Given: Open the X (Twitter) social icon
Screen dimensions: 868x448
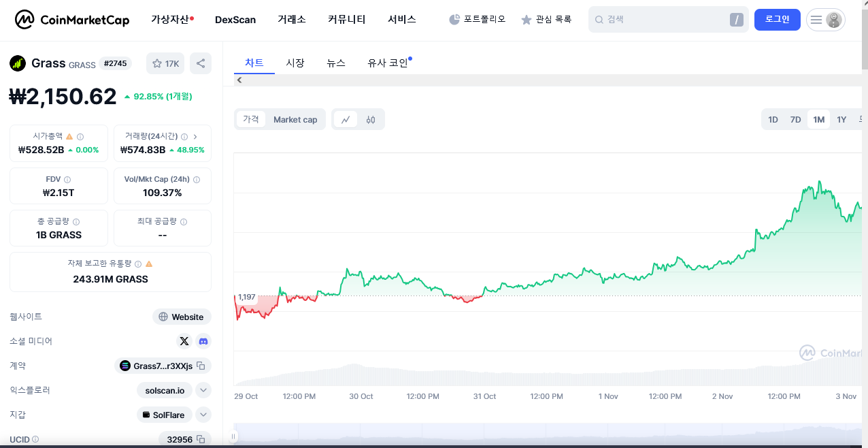Looking at the screenshot, I should coord(184,341).
